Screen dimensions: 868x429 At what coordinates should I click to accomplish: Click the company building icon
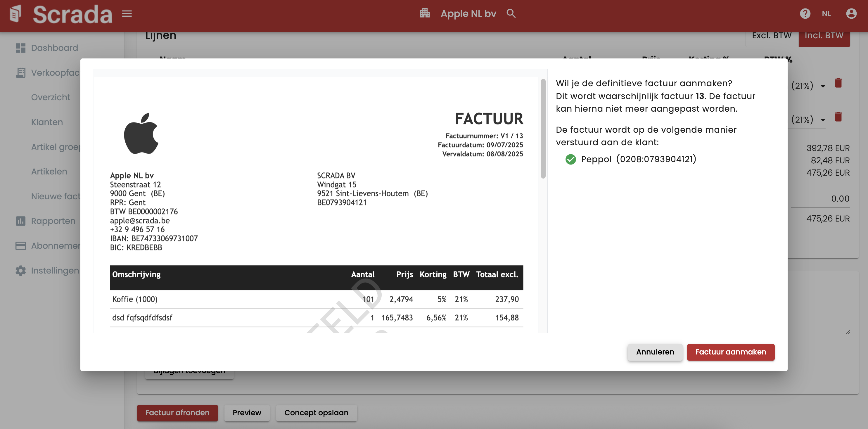point(425,13)
